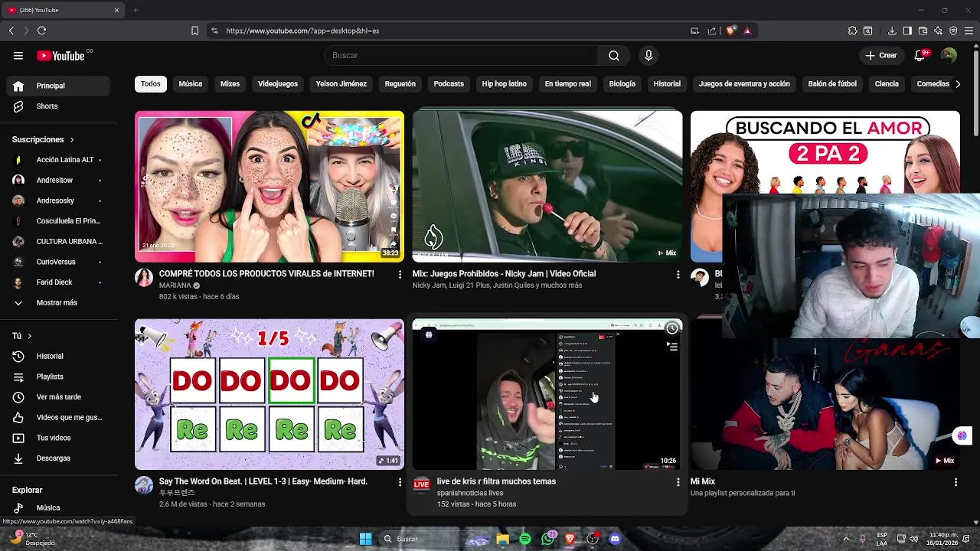
Task: Select the Hip hop latino filter chip
Action: [x=505, y=84]
